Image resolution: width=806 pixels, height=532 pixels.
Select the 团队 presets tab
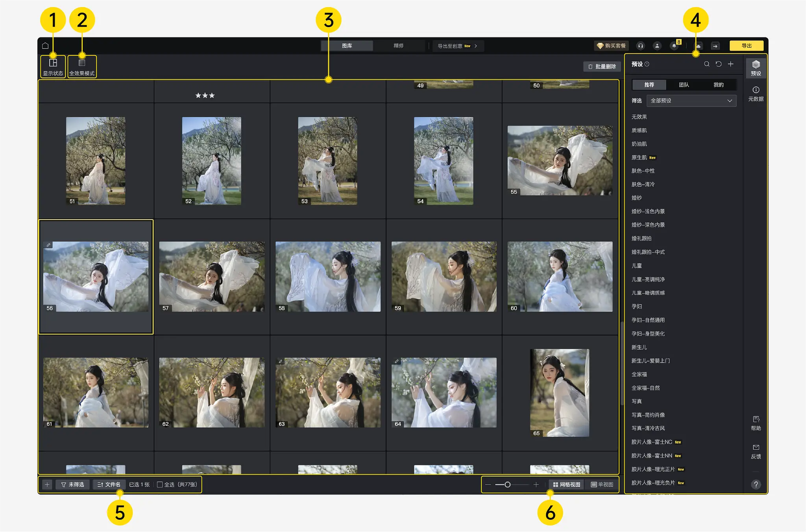684,85
